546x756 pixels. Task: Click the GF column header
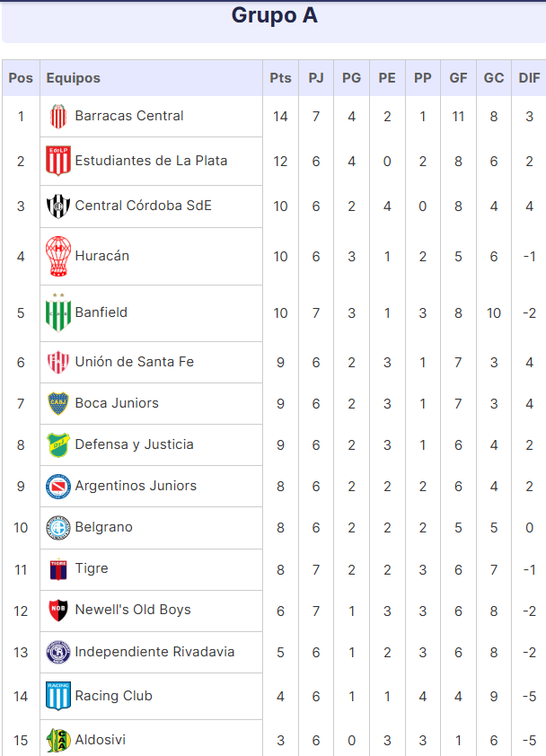click(458, 78)
